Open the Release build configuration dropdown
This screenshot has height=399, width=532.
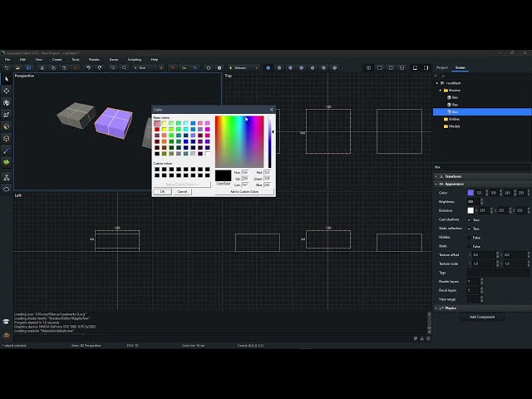244,68
